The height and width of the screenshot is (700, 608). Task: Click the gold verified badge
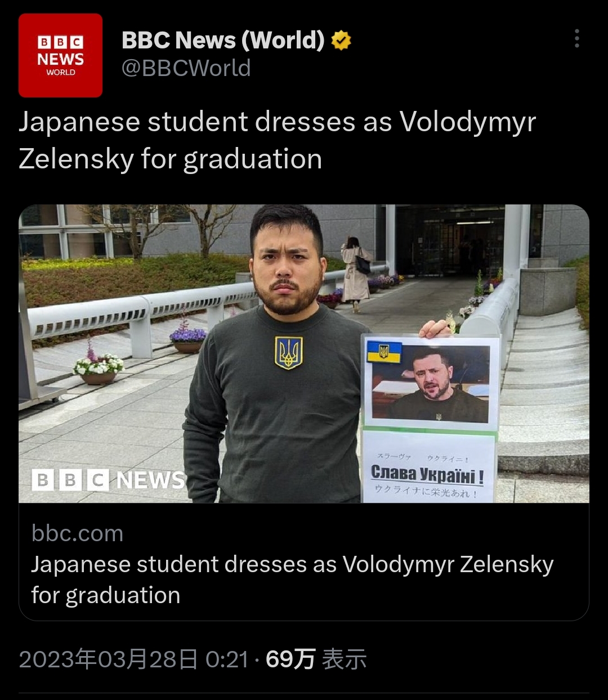(341, 41)
